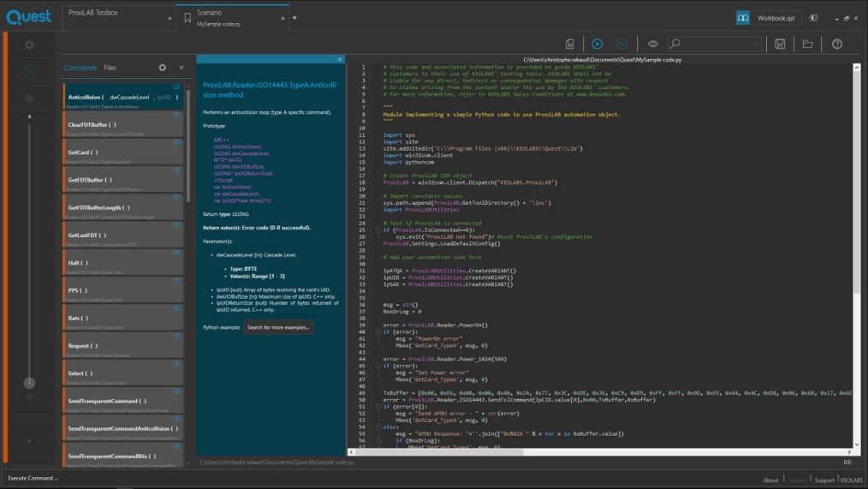Viewport: 868px width, 489px height.
Task: Click the slider knob in left sidebar
Action: coord(29,383)
